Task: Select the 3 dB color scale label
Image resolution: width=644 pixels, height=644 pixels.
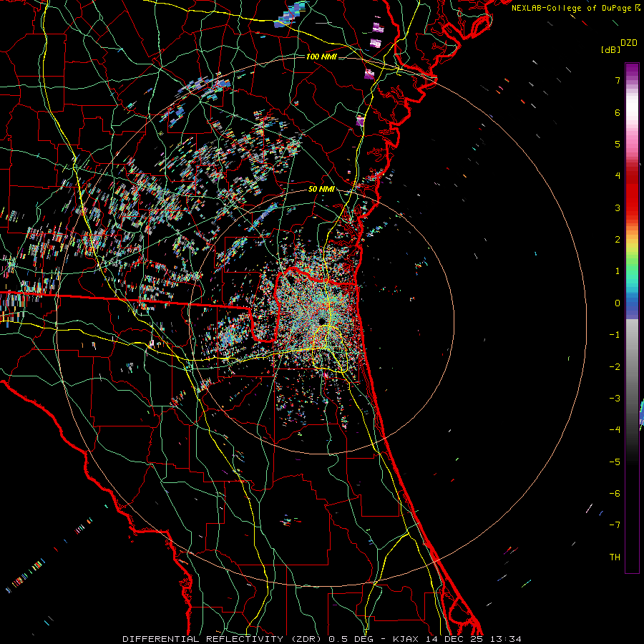Action: pyautogui.click(x=618, y=208)
